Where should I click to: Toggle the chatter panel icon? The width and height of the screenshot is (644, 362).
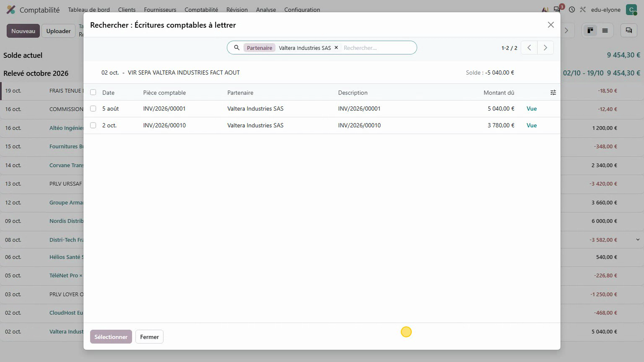click(629, 31)
